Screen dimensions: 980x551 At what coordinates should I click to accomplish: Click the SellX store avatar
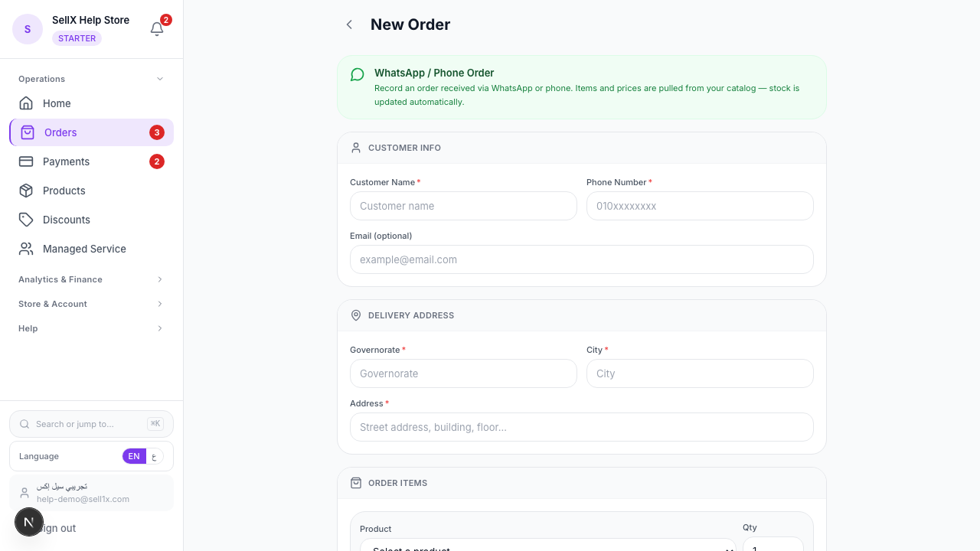click(28, 28)
